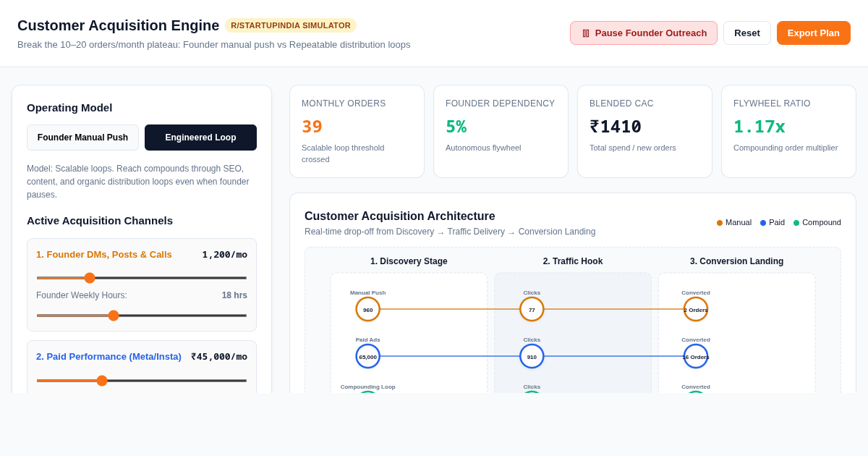868x456 pixels.
Task: Click the 2. Paid Performance (Meta/Insta) label
Action: pos(109,357)
